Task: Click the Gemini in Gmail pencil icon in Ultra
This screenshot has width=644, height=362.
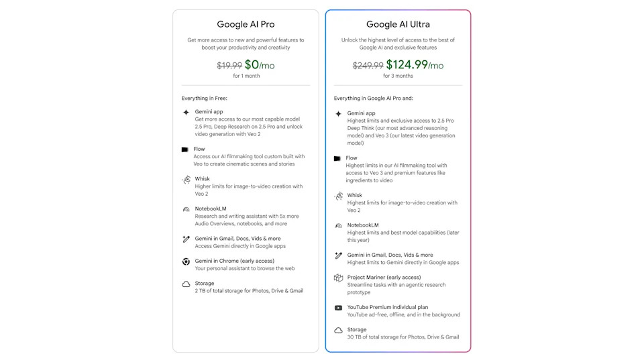Action: [x=338, y=255]
